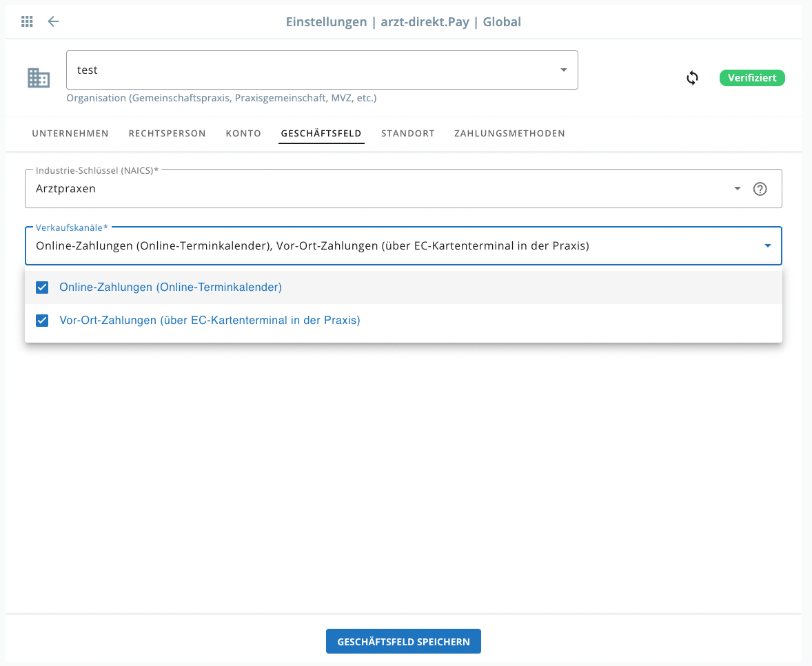Open the Industrie-Schlüssel dropdown arrow
Image resolution: width=812 pixels, height=666 pixels.
tap(737, 189)
